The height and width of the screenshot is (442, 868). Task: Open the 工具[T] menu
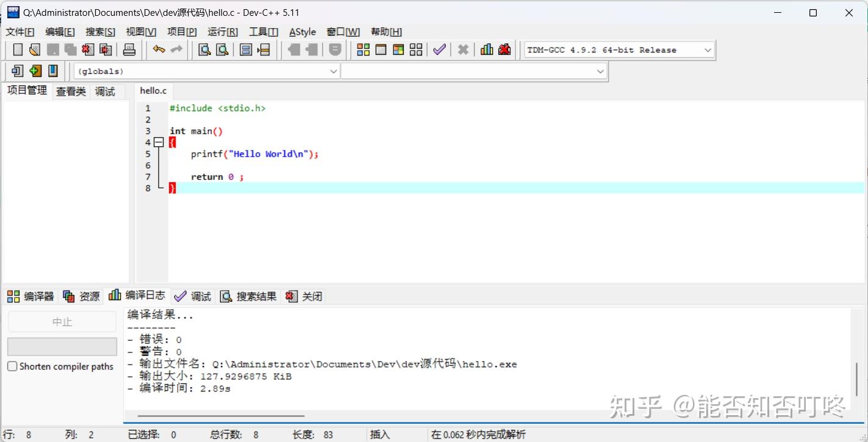263,31
